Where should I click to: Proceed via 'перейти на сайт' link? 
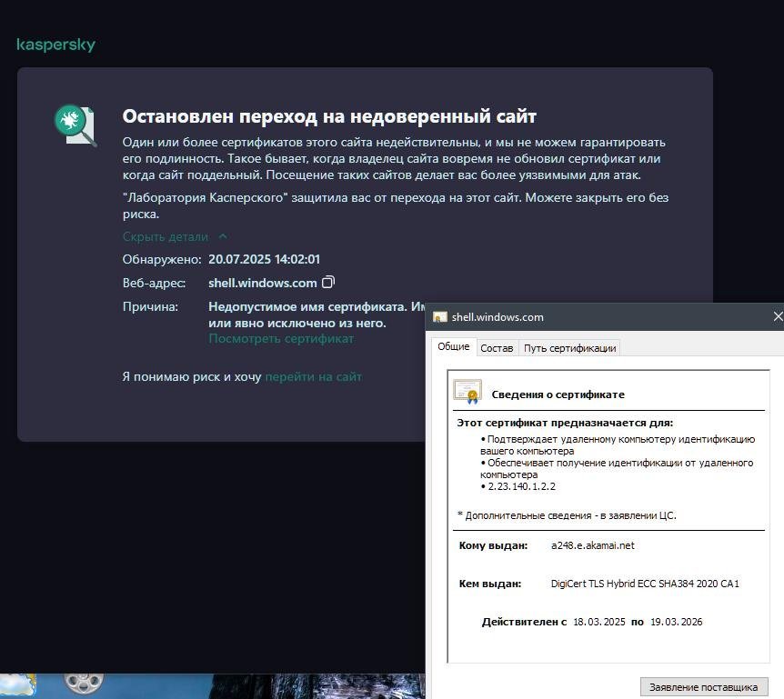pos(313,376)
